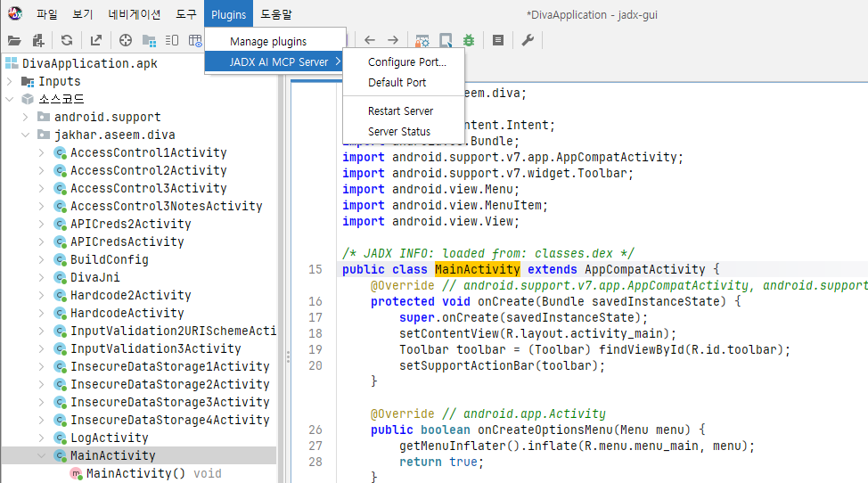Expand the HardcodeActivity class node

coord(42,313)
